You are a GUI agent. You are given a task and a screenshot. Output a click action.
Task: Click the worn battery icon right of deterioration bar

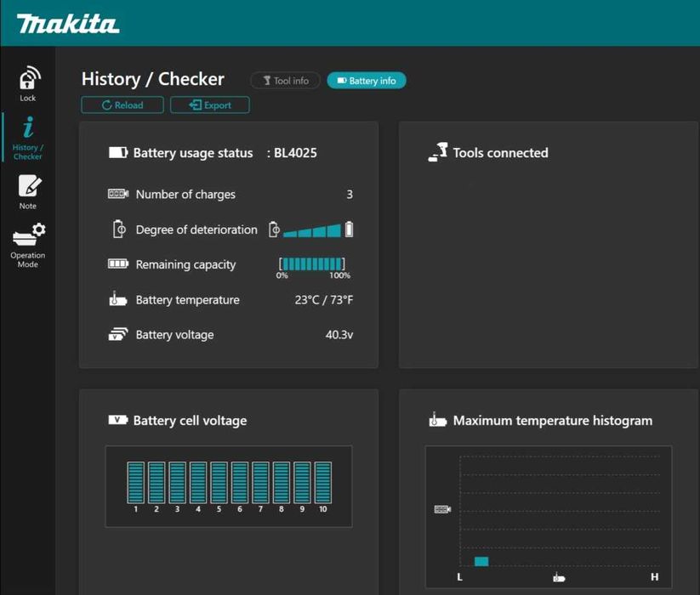[x=349, y=229]
